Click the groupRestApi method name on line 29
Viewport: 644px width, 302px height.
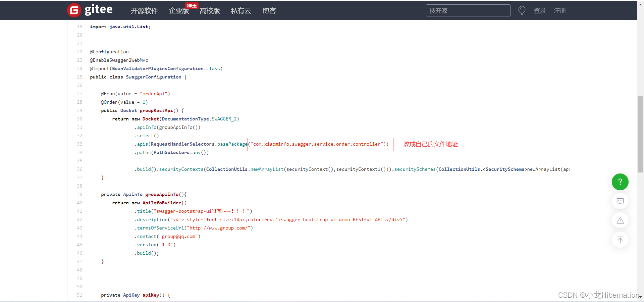click(156, 110)
